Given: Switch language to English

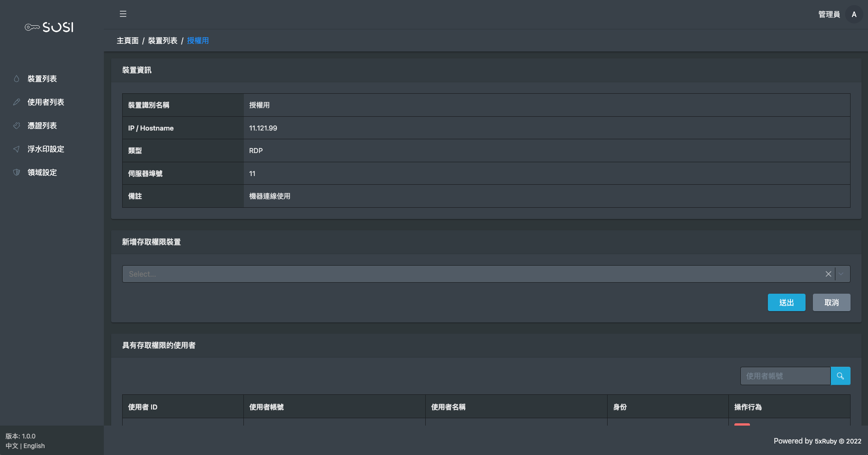Looking at the screenshot, I should coord(34,446).
